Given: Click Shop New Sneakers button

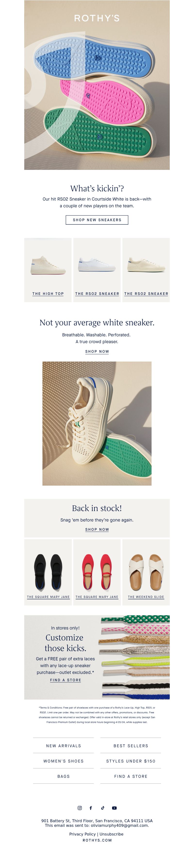Looking at the screenshot, I should tap(97, 220).
